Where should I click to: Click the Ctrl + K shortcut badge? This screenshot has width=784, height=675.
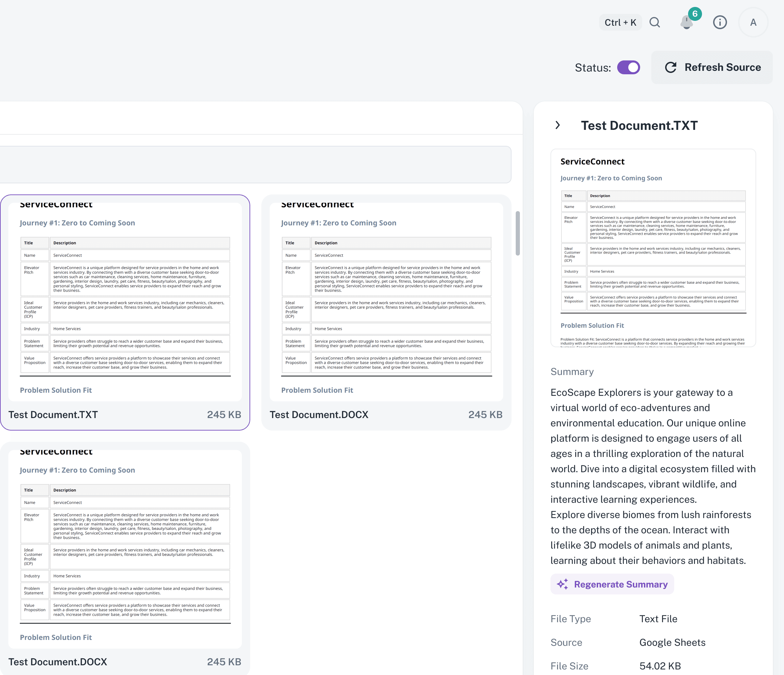[620, 22]
